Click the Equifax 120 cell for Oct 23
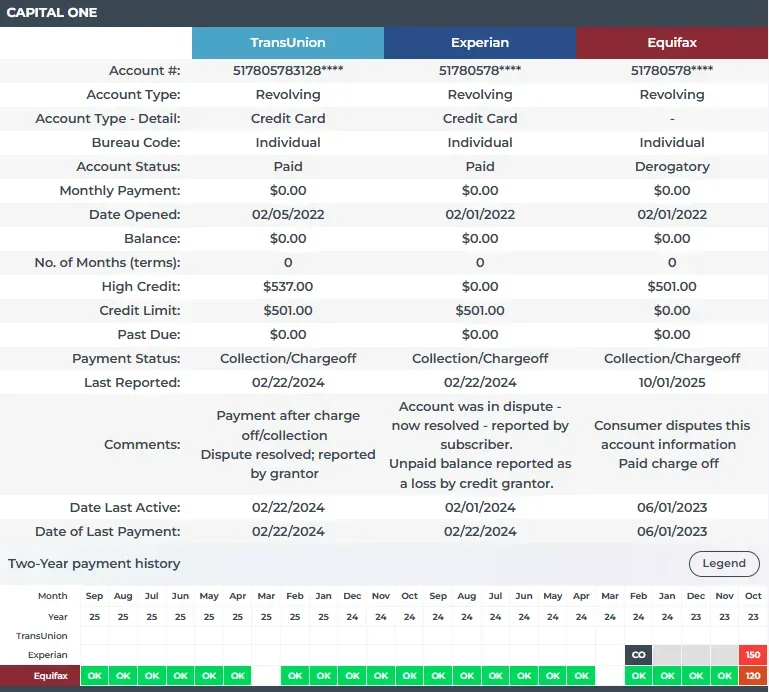 coord(753,676)
